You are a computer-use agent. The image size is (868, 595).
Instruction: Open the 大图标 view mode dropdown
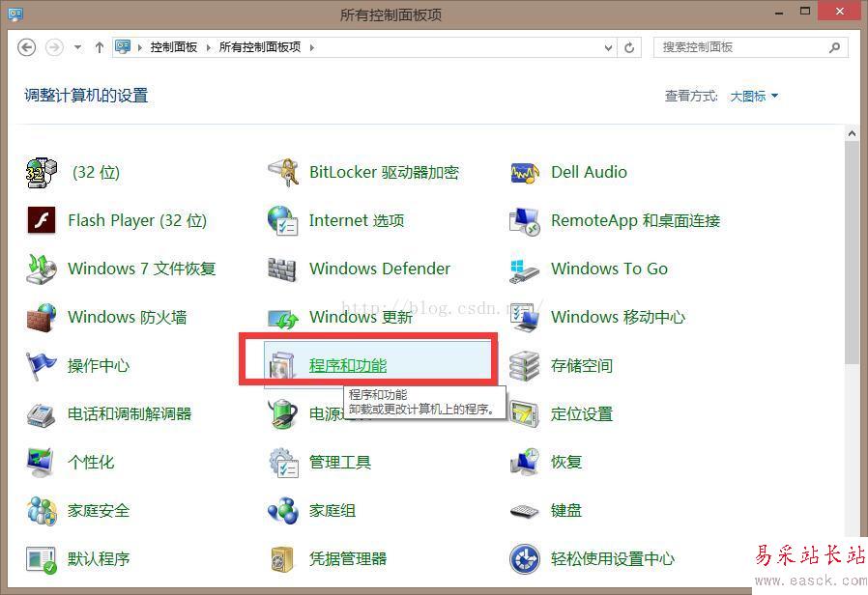[754, 97]
